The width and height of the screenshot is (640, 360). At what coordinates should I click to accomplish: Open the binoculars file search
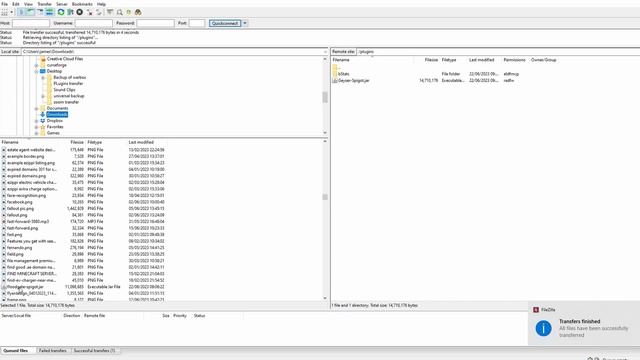(x=138, y=12)
